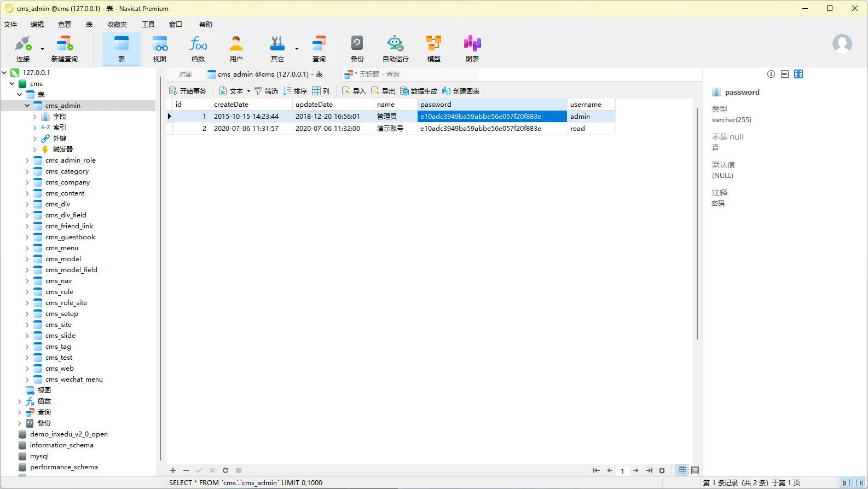This screenshot has height=489, width=868.
Task: Open the 自动运行 automation toolbar icon
Action: pyautogui.click(x=396, y=48)
